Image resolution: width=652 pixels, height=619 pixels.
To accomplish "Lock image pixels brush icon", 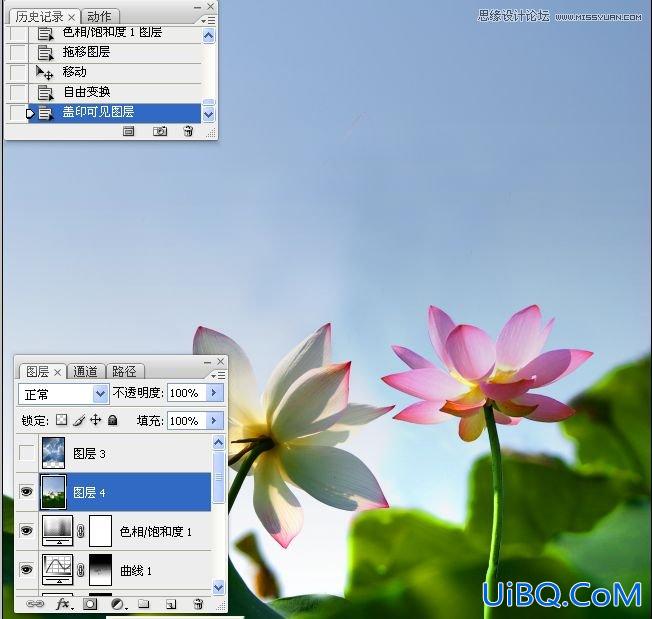I will pyautogui.click(x=79, y=420).
